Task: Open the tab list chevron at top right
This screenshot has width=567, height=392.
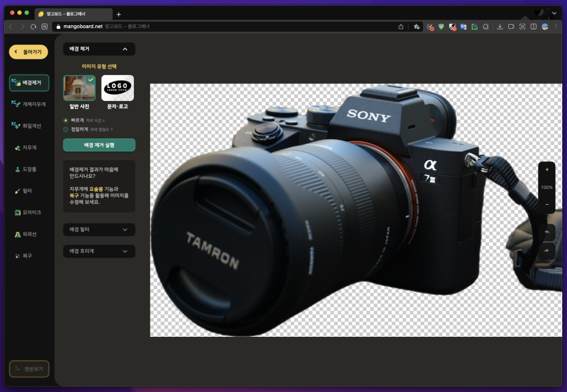Action: click(x=554, y=13)
